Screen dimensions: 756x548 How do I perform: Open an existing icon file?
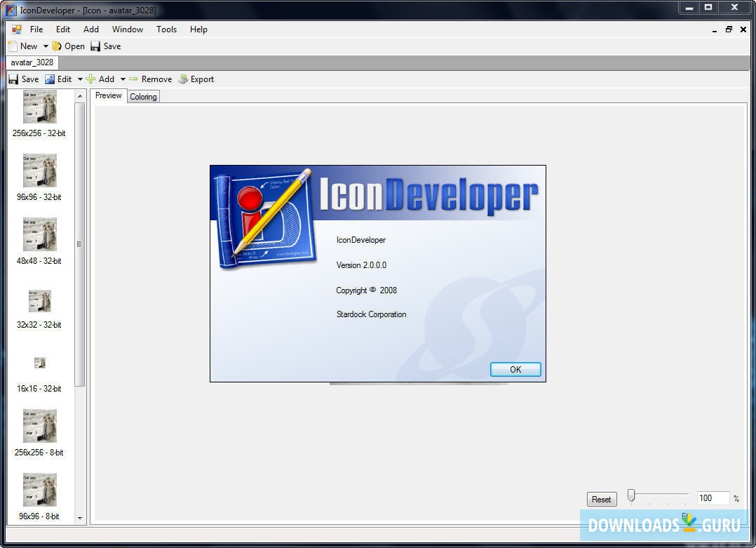click(x=68, y=46)
